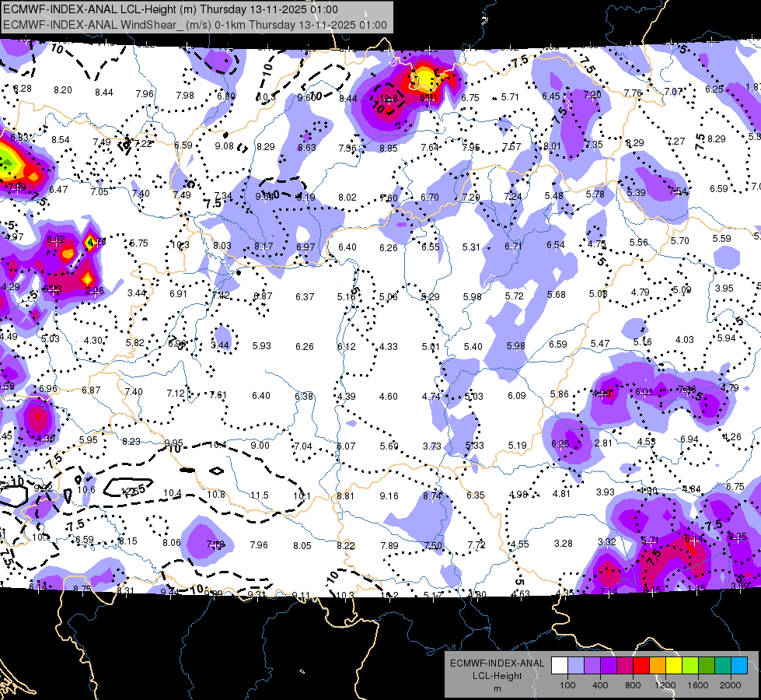Select the dark green legend swatch
Screen dimensions: 761x700
(707, 665)
